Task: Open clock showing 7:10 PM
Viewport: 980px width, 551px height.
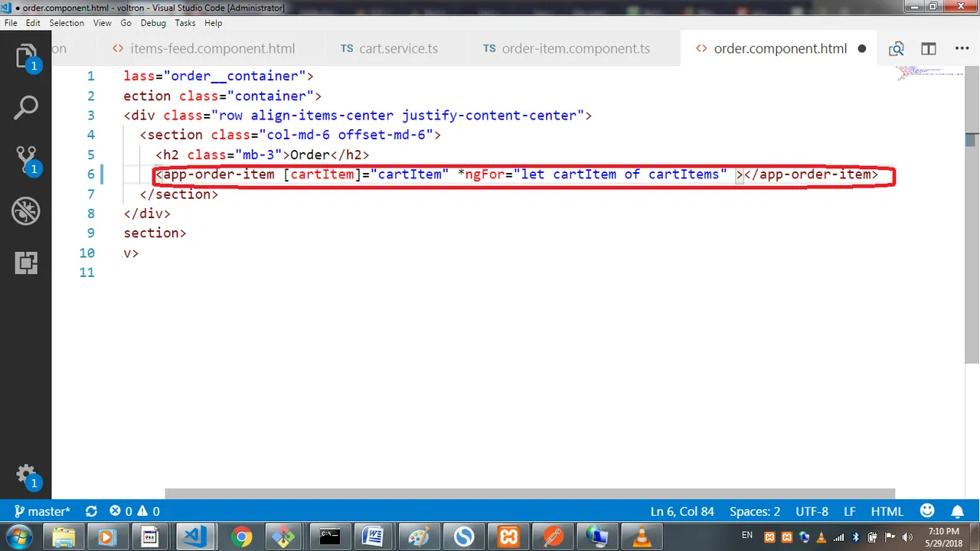Action: click(943, 537)
